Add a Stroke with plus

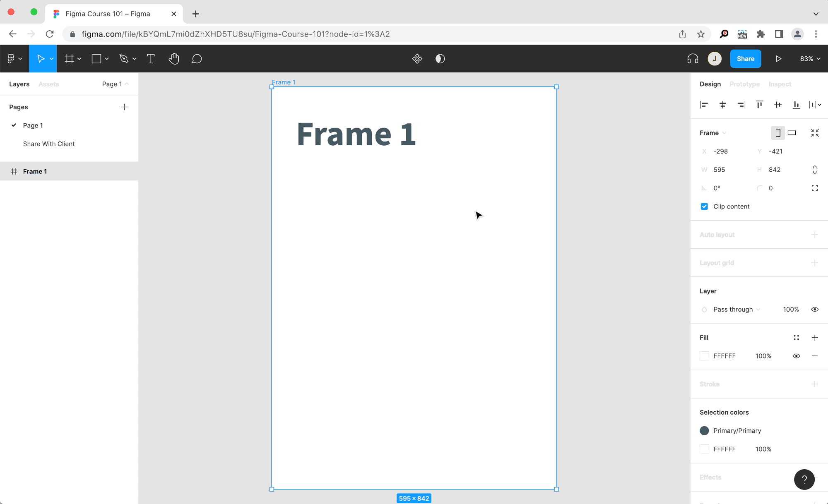[x=815, y=384]
